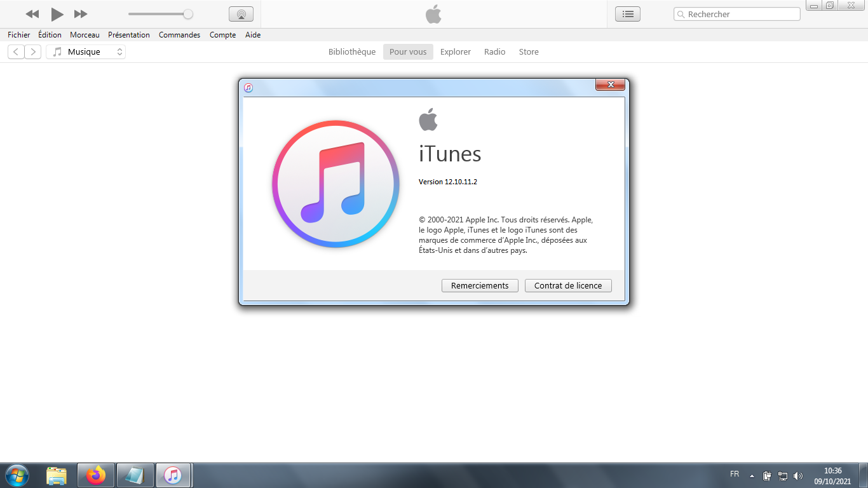The height and width of the screenshot is (488, 868).
Task: Click the Previous track rewind button
Action: click(x=32, y=14)
